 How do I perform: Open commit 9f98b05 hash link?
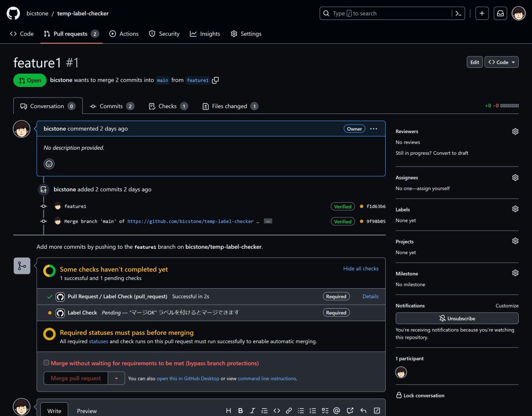click(x=376, y=221)
